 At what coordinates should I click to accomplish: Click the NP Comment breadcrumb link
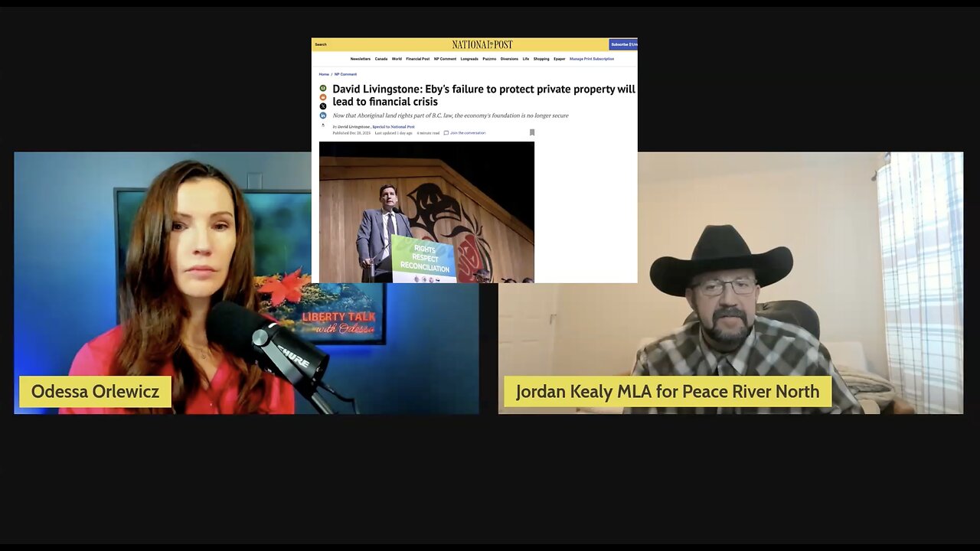(345, 74)
